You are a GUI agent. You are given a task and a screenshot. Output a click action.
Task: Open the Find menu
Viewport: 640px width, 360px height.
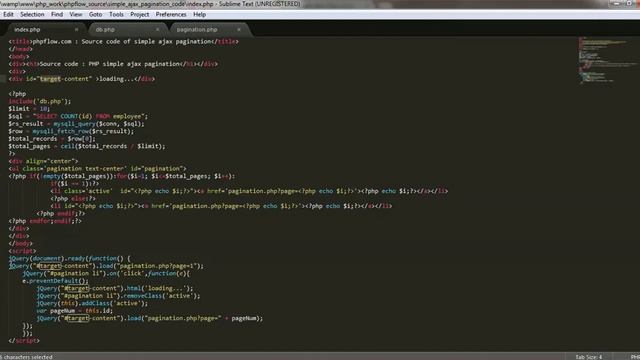coord(57,14)
